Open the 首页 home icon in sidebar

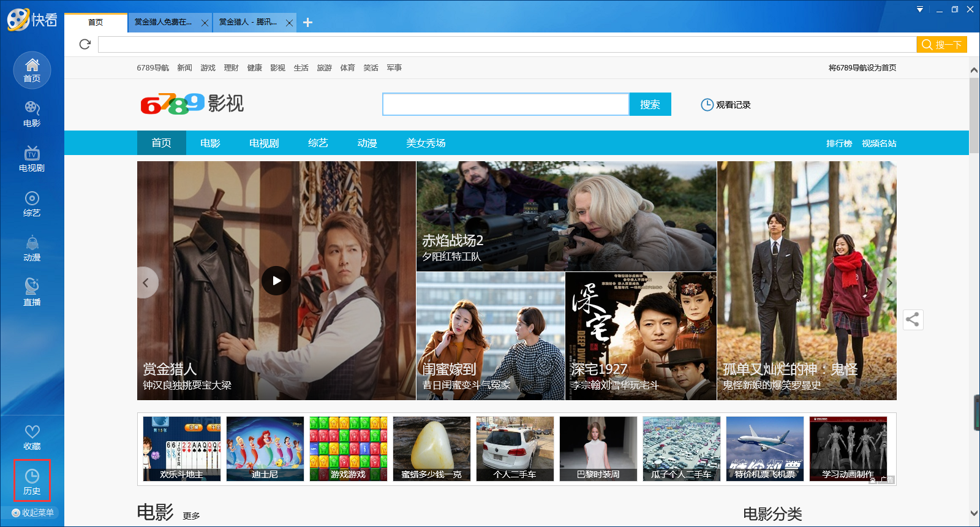[32, 69]
